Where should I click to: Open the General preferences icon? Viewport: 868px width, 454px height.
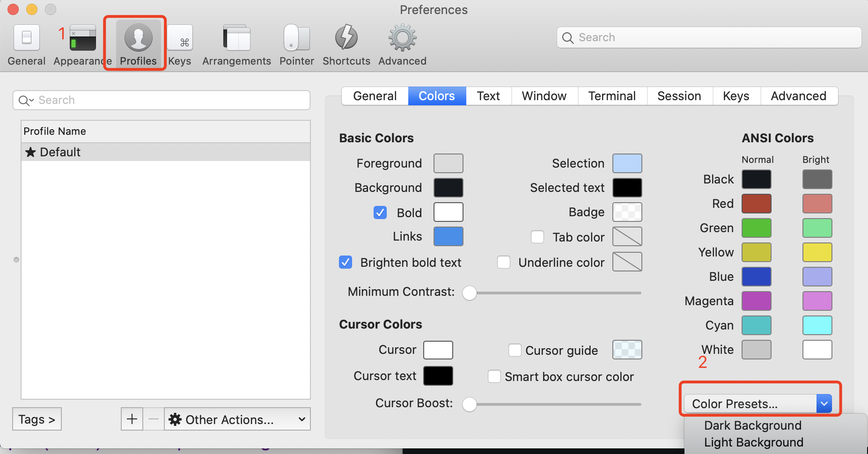pyautogui.click(x=26, y=44)
